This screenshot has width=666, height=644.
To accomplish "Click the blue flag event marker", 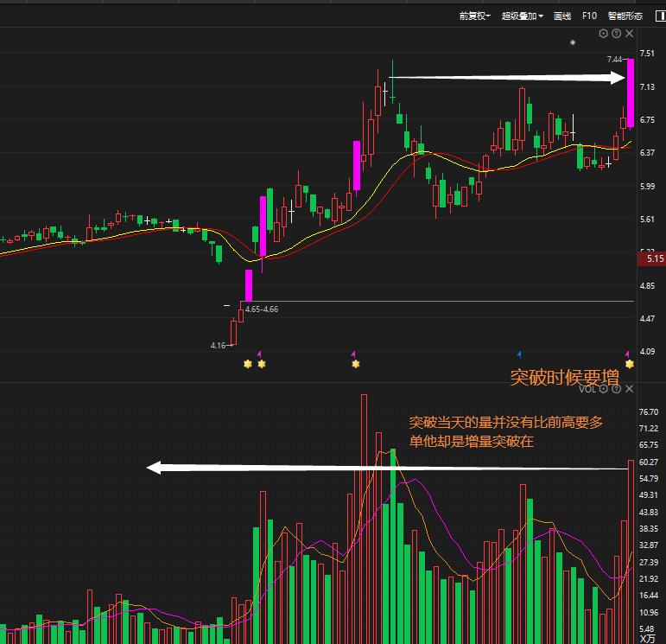I will coord(519,354).
